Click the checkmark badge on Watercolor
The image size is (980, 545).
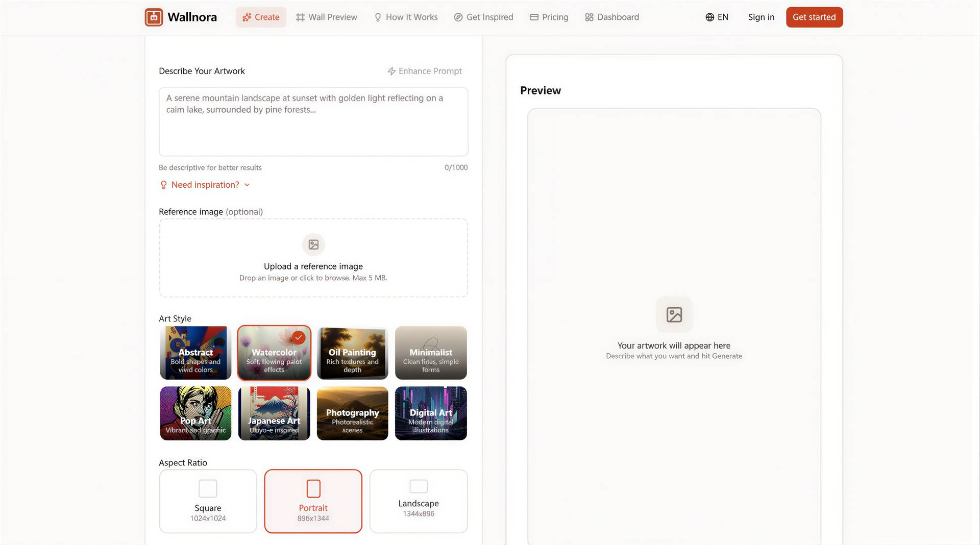pyautogui.click(x=299, y=337)
